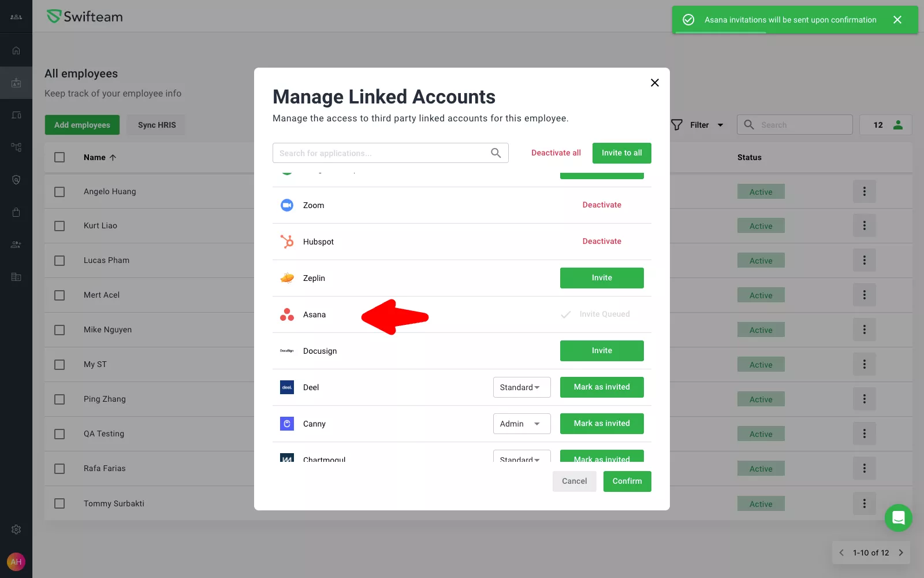Open Angelo Huang's three-dot actions menu
Image resolution: width=924 pixels, height=578 pixels.
tap(864, 191)
